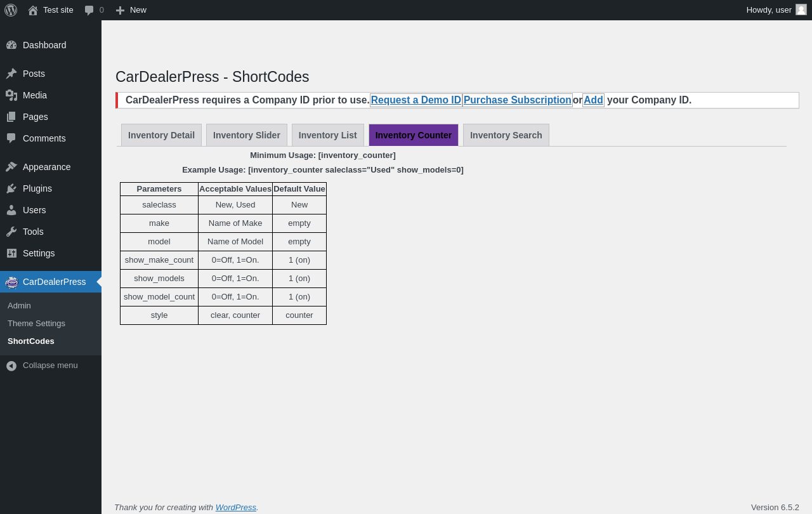Go to Dashboard in the sidebar
The width and height of the screenshot is (812, 514).
point(51,45)
